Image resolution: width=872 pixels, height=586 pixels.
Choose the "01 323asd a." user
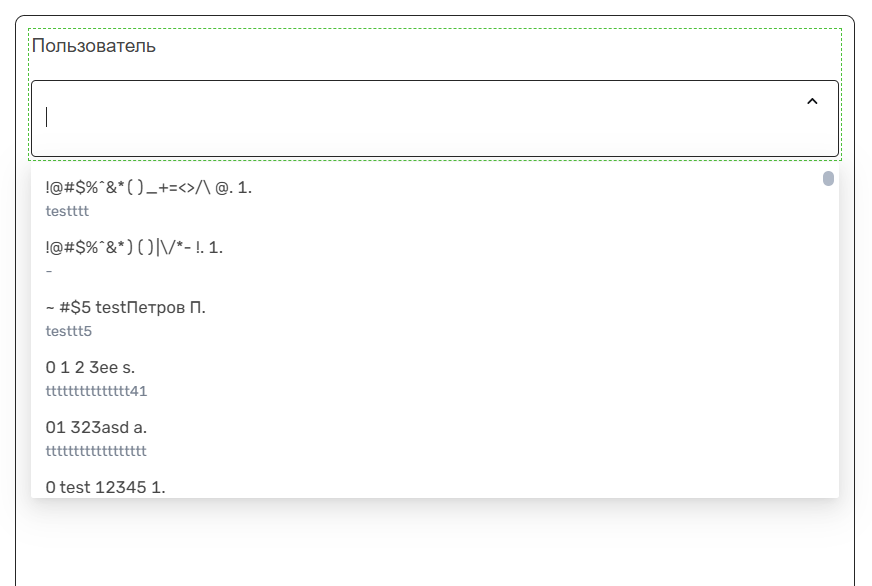click(x=96, y=427)
